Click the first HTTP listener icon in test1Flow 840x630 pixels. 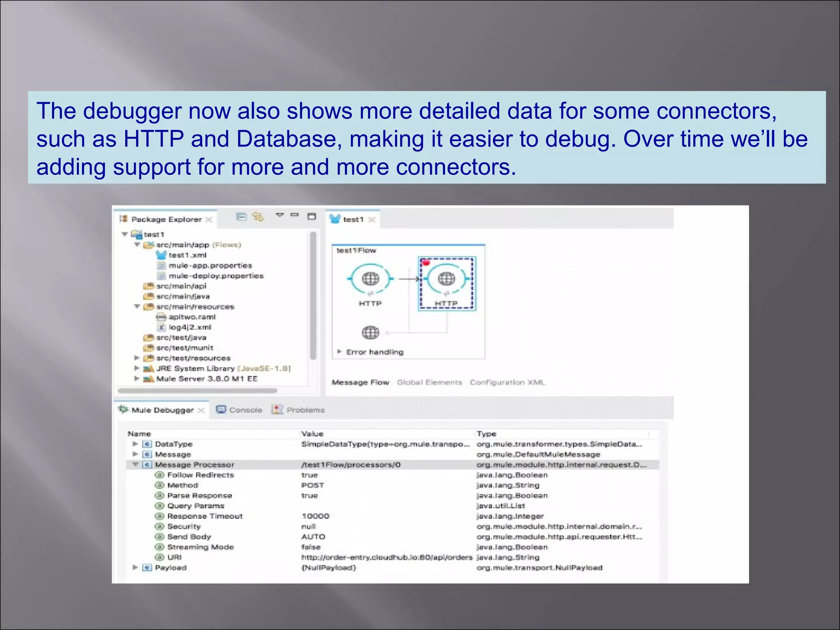pyautogui.click(x=370, y=279)
